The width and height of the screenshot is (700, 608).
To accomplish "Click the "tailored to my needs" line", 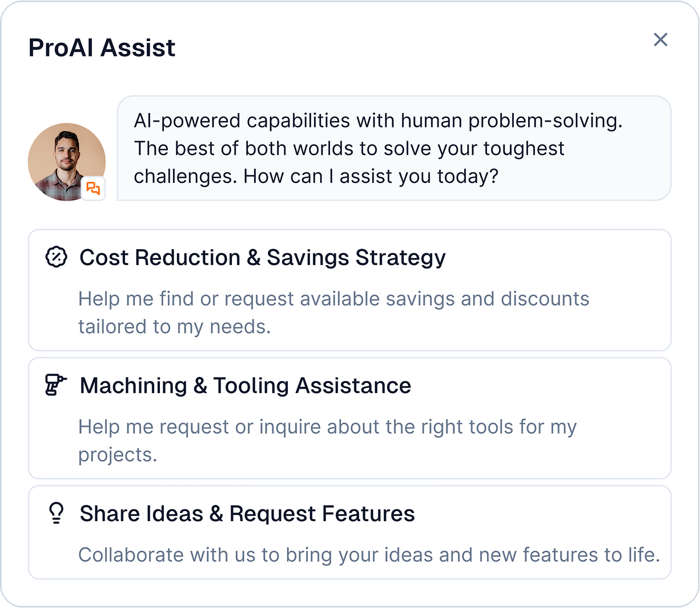I will pos(175,327).
